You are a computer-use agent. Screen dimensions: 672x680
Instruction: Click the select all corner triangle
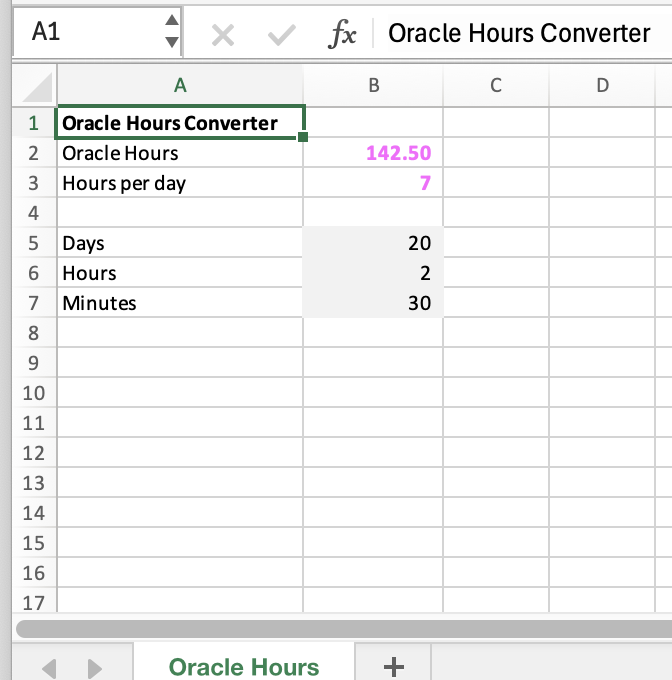coord(37,86)
